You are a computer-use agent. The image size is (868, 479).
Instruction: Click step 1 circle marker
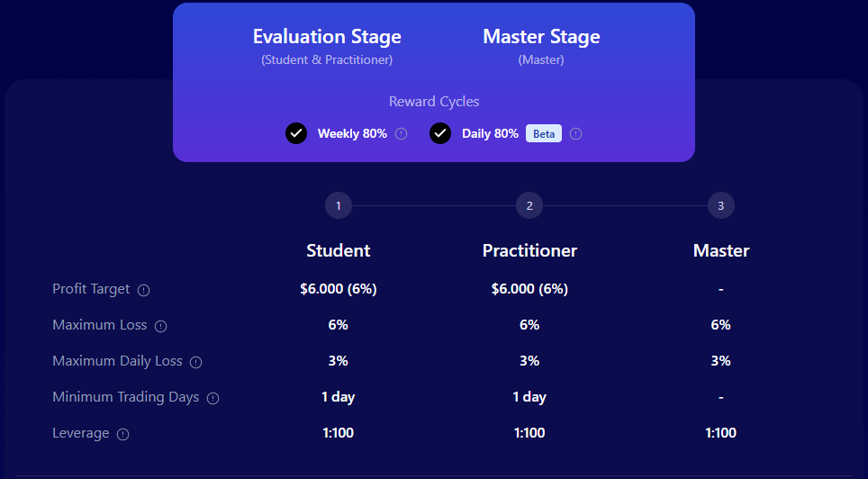[339, 206]
